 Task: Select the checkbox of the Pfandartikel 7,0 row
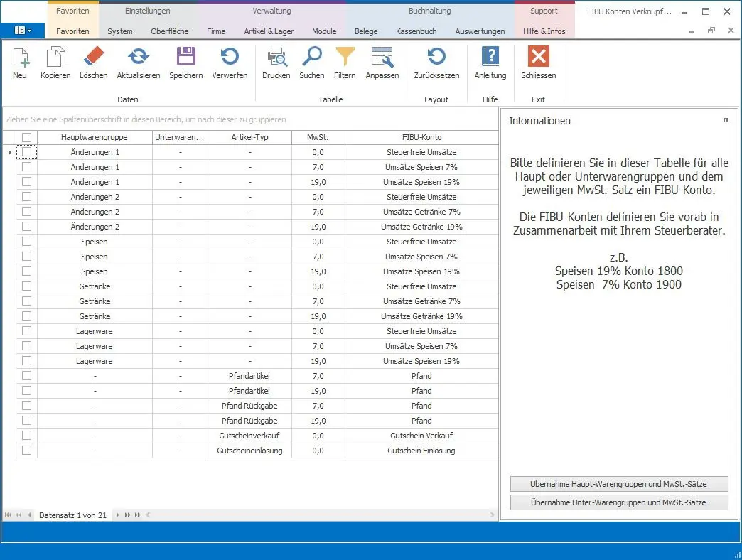[x=26, y=376]
